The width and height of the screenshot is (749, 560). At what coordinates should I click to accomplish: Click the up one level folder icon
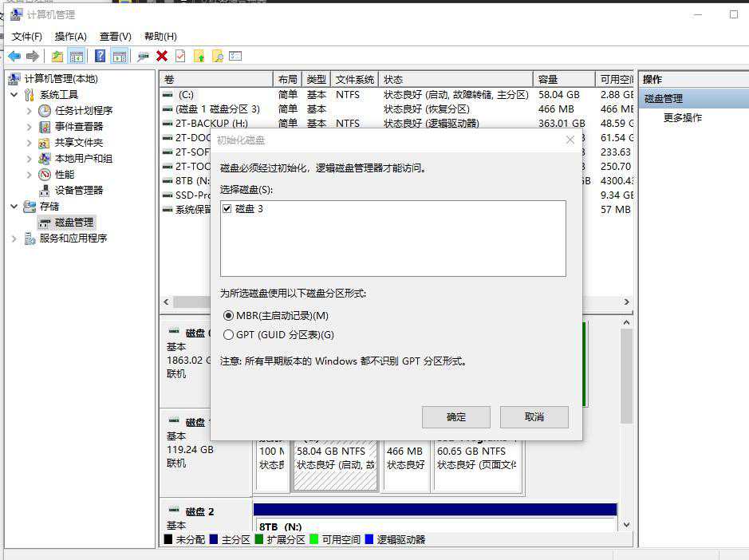point(57,56)
